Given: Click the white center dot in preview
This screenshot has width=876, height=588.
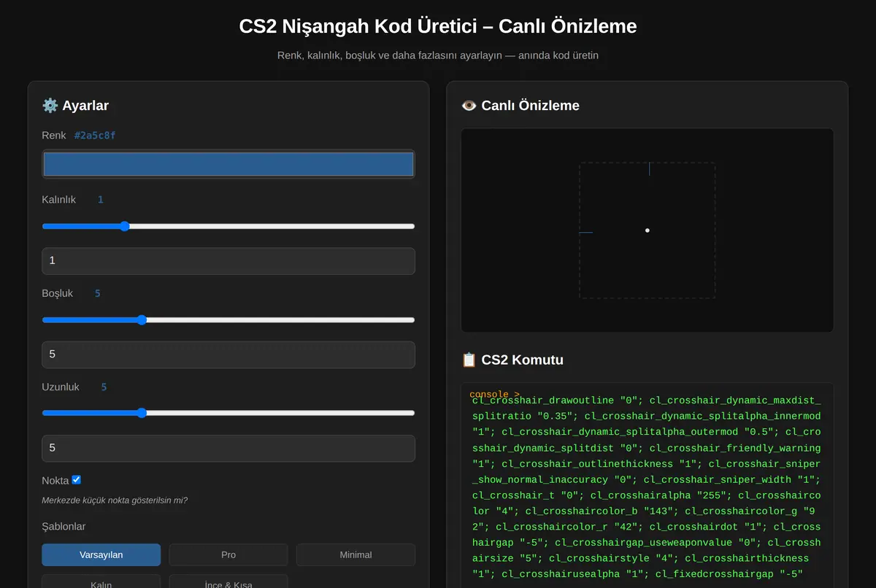Looking at the screenshot, I should coord(648,231).
